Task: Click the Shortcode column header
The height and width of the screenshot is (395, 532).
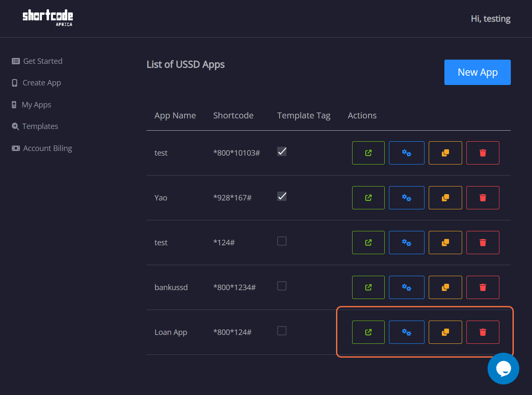Action: pos(233,115)
